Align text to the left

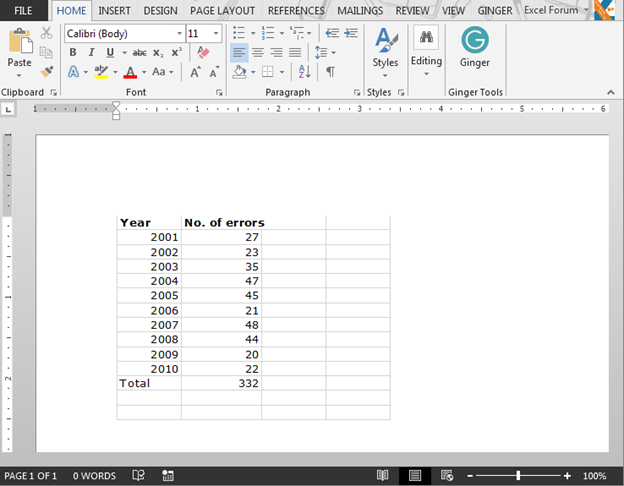[x=239, y=53]
